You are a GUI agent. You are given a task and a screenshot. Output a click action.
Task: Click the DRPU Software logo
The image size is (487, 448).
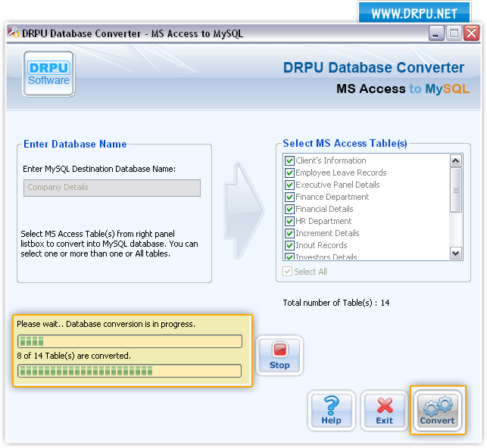[x=48, y=74]
